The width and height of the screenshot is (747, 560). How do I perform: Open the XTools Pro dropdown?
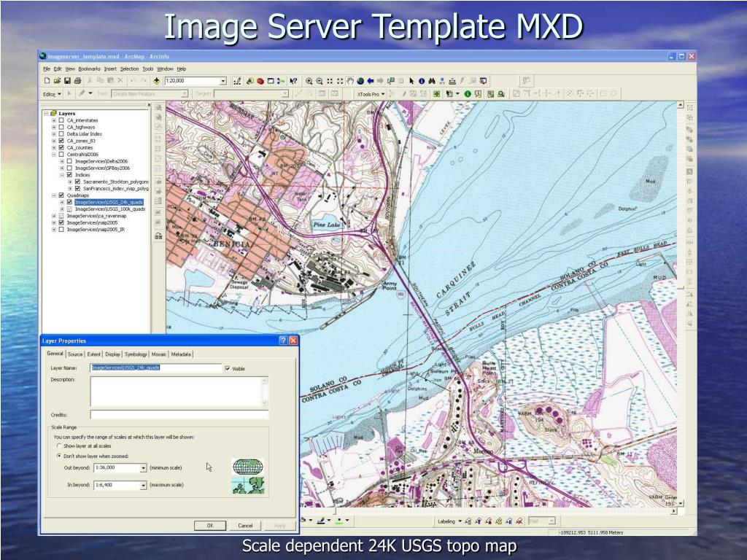pos(371,94)
